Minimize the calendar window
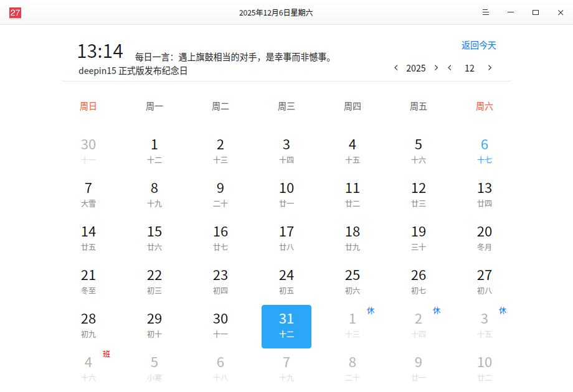Image resolution: width=573 pixels, height=392 pixels. pyautogui.click(x=511, y=12)
